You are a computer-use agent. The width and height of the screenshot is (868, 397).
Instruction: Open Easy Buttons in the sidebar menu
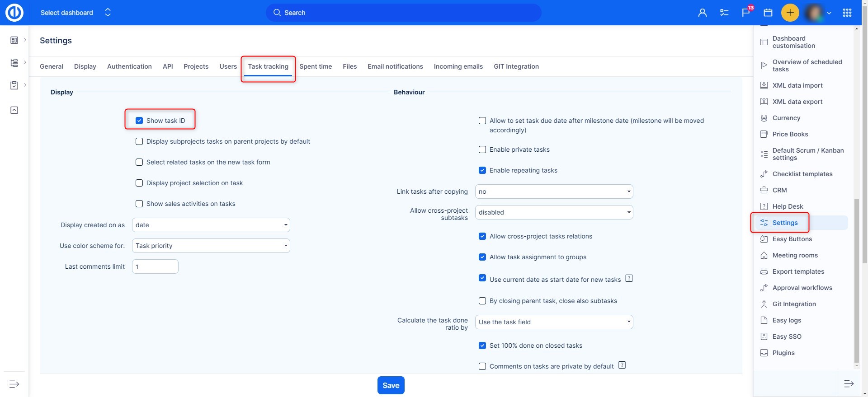[x=792, y=239]
